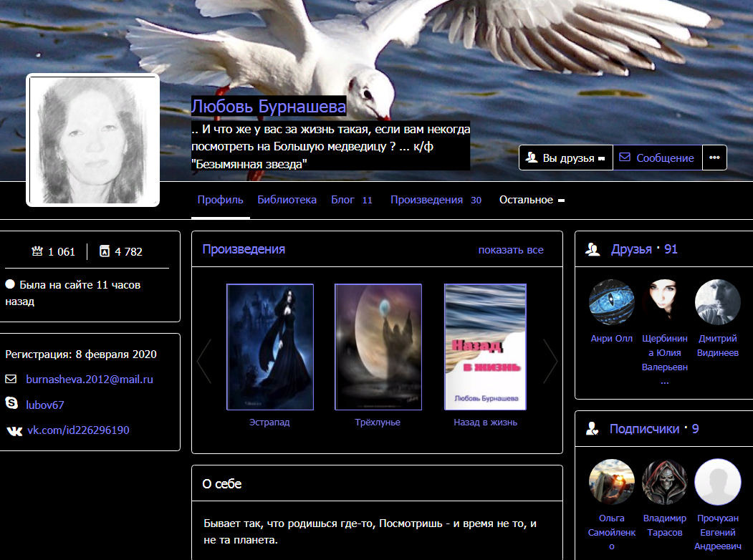This screenshot has height=560, width=753.
Task: Open Анри Олл's friend avatar
Action: [x=611, y=302]
